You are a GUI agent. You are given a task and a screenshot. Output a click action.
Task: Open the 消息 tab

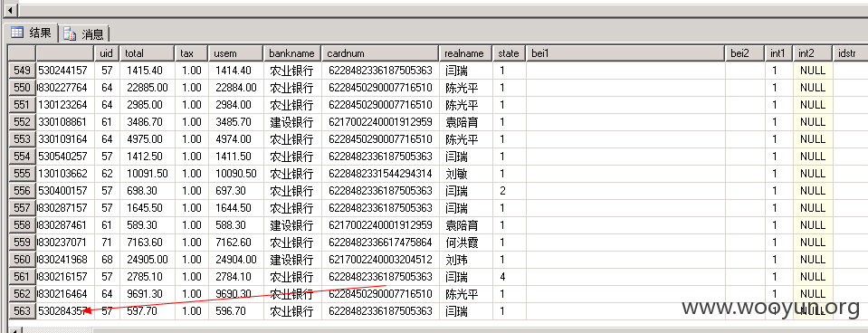click(84, 34)
